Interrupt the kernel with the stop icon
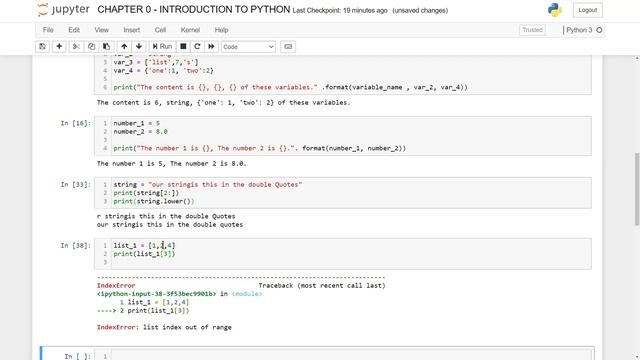The image size is (640, 360). (183, 47)
